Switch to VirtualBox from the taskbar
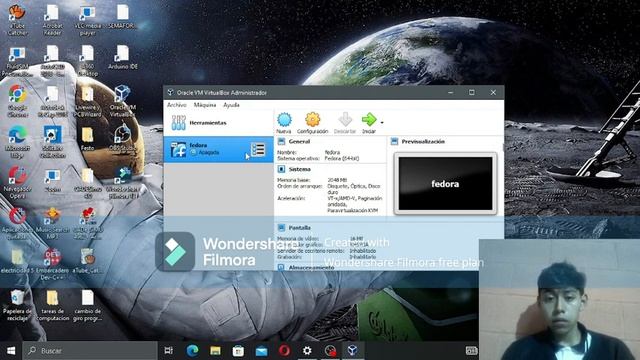The image size is (640, 360). [x=353, y=351]
